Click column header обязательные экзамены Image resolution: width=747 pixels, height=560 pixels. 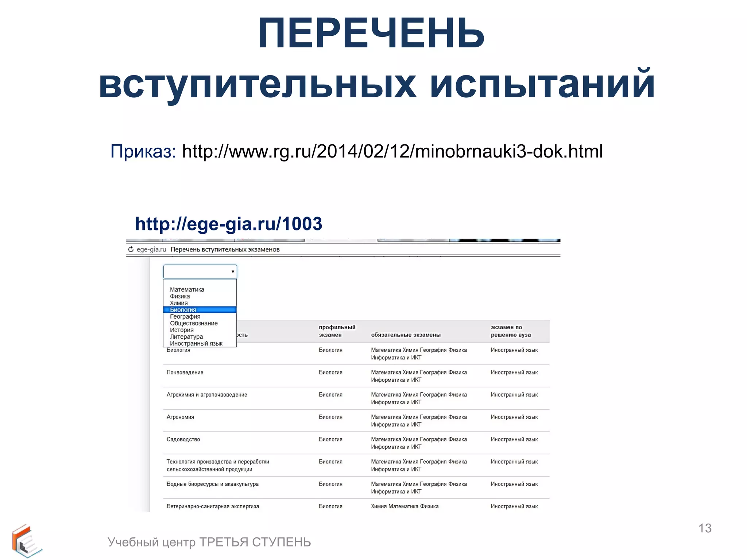(x=406, y=335)
